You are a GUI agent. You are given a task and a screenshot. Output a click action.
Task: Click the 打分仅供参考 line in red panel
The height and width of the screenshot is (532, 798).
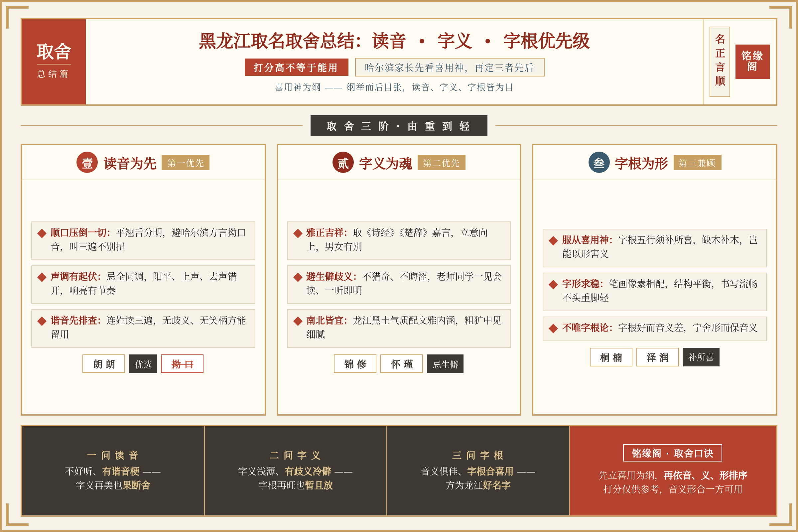coord(672,489)
